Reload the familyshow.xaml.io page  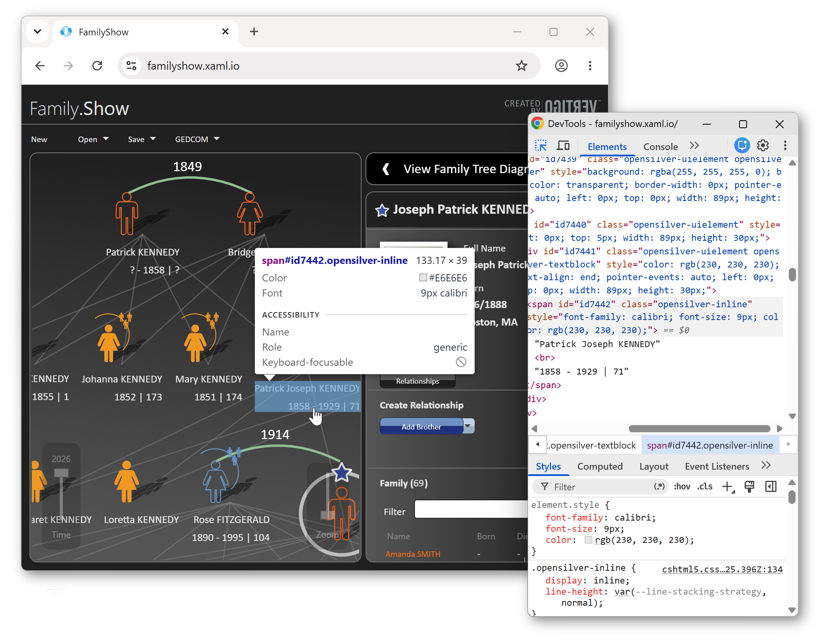pyautogui.click(x=97, y=66)
